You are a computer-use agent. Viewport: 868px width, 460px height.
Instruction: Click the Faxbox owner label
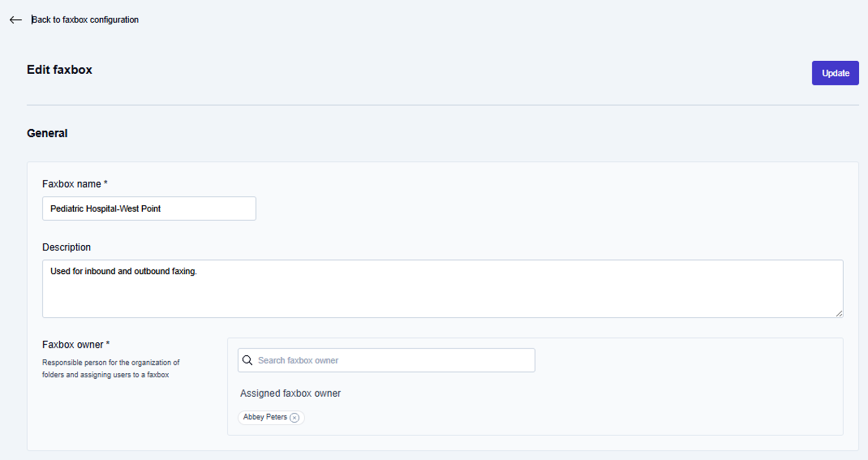point(73,345)
